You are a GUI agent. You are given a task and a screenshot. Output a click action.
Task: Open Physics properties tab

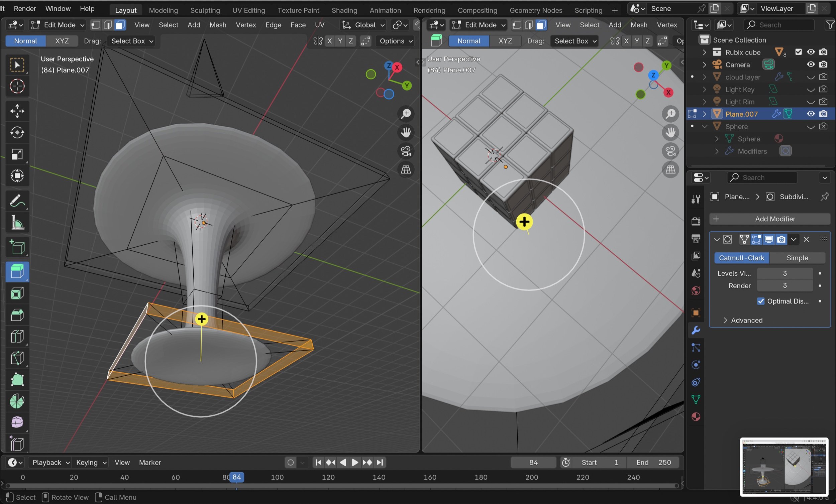696,365
